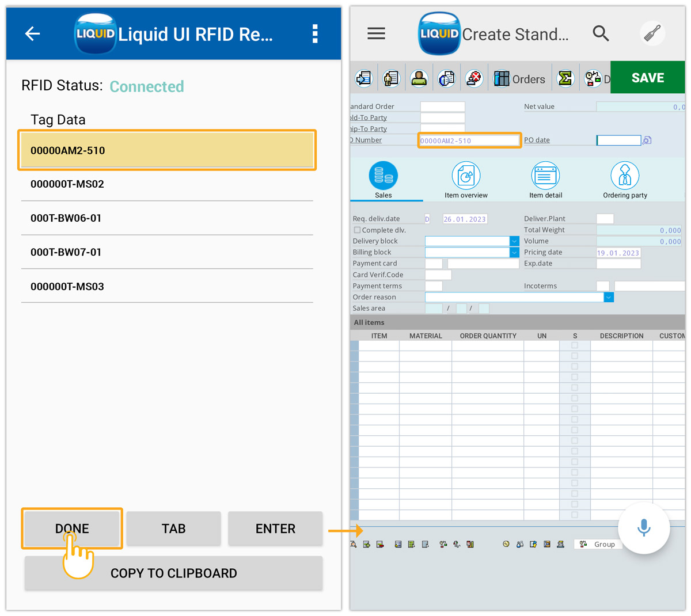Open the Ordering party tab

click(x=624, y=180)
